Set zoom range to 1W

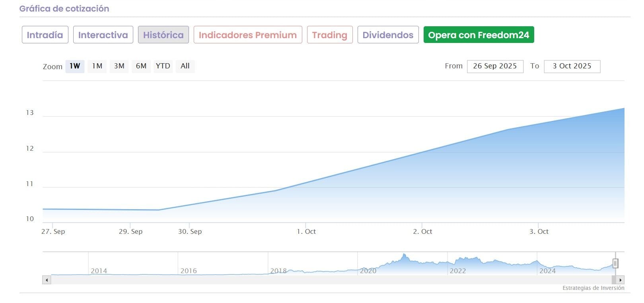point(75,66)
